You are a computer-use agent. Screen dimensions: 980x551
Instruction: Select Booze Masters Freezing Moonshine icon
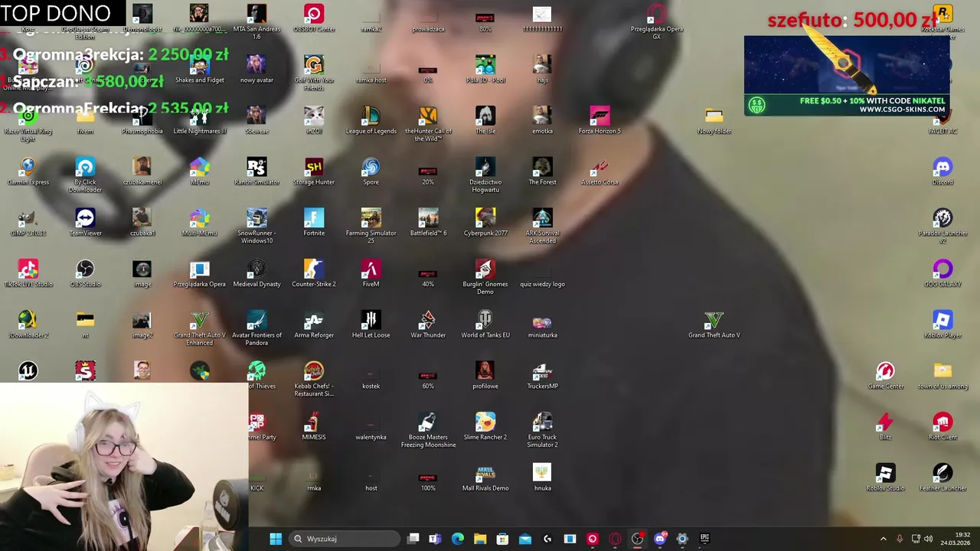pyautogui.click(x=428, y=430)
